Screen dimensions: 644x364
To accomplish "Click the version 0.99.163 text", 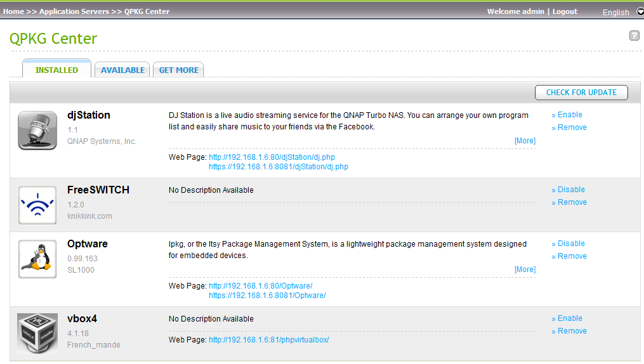I will (x=82, y=259).
